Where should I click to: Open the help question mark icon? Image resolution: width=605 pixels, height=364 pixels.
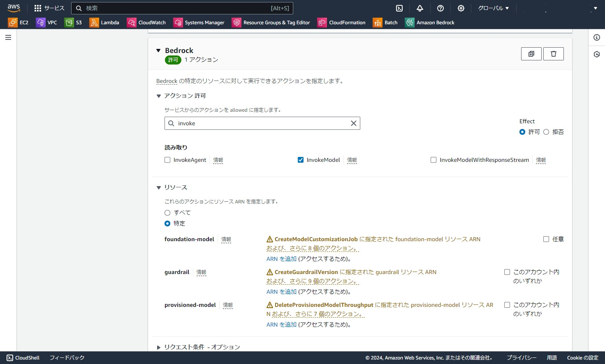click(440, 8)
